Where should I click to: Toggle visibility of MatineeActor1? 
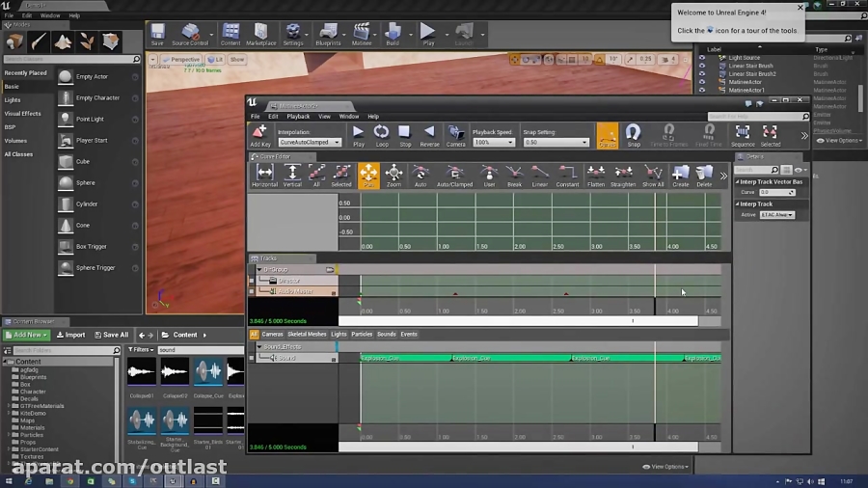click(702, 91)
